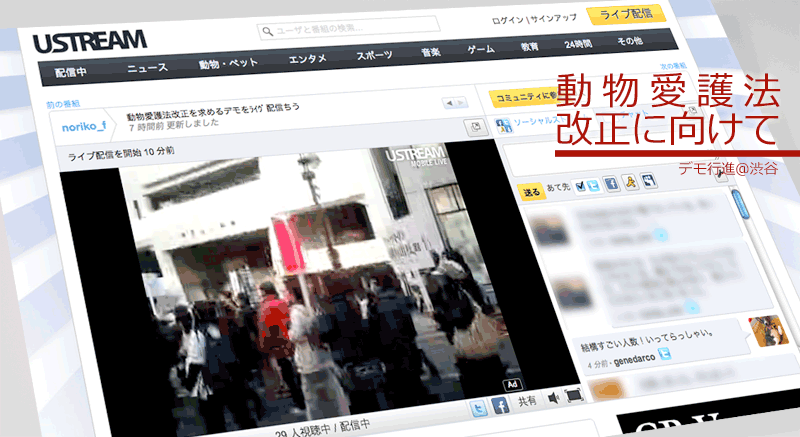Click the 結構すごい人数 comment text
The height and width of the screenshot is (437, 800).
[646, 340]
